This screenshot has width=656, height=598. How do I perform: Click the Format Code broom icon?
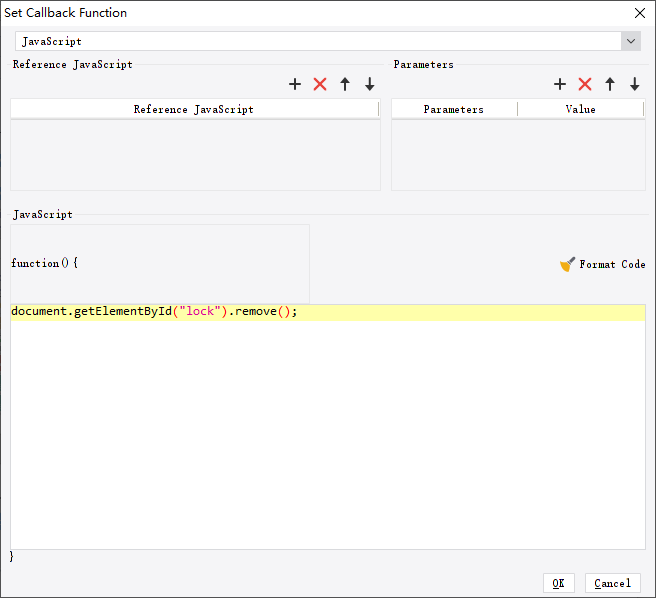point(567,264)
